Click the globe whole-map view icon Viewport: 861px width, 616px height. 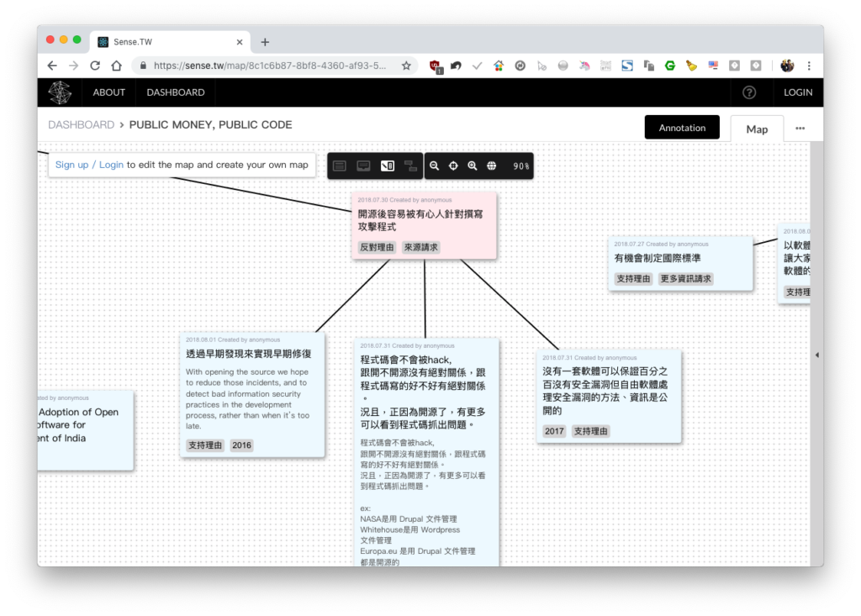[x=491, y=166]
